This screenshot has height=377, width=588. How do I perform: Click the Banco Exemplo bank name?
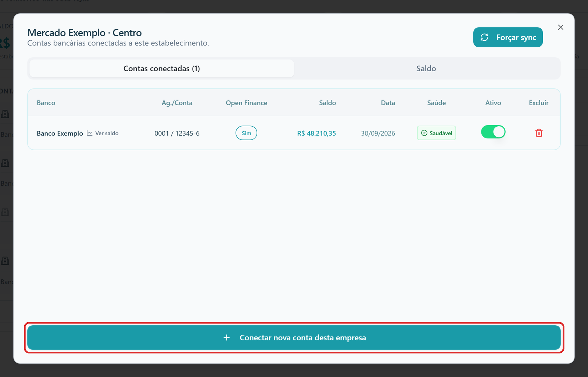[60, 133]
